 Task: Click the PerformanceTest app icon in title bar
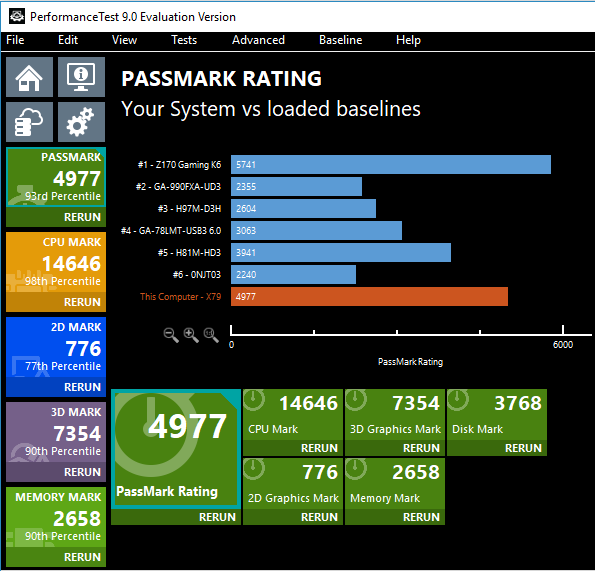click(17, 17)
